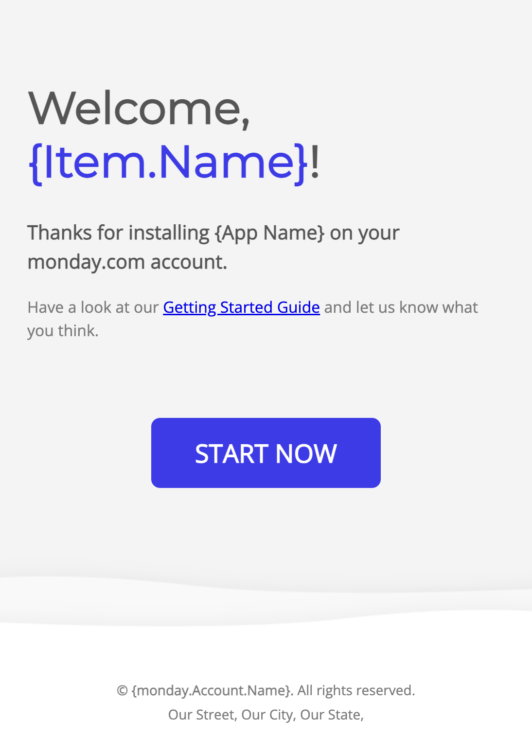Image resolution: width=532 pixels, height=756 pixels.
Task: Select the monday.com account text
Action: (x=127, y=261)
